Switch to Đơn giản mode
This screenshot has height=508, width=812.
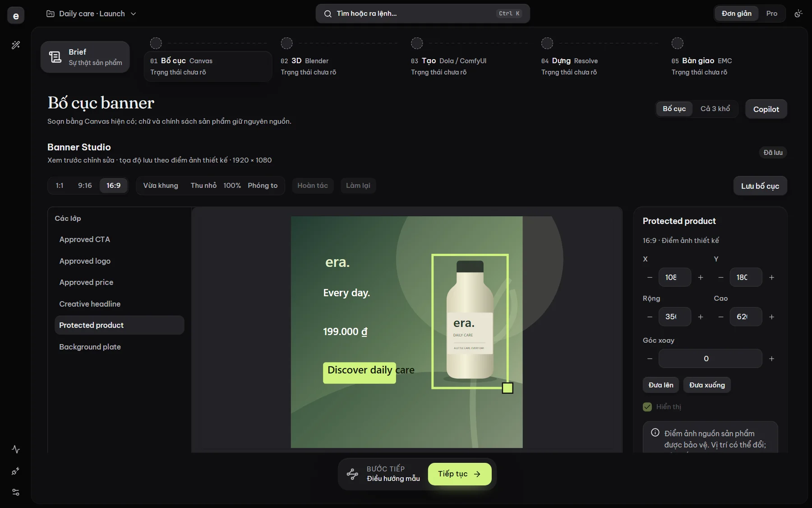(737, 14)
